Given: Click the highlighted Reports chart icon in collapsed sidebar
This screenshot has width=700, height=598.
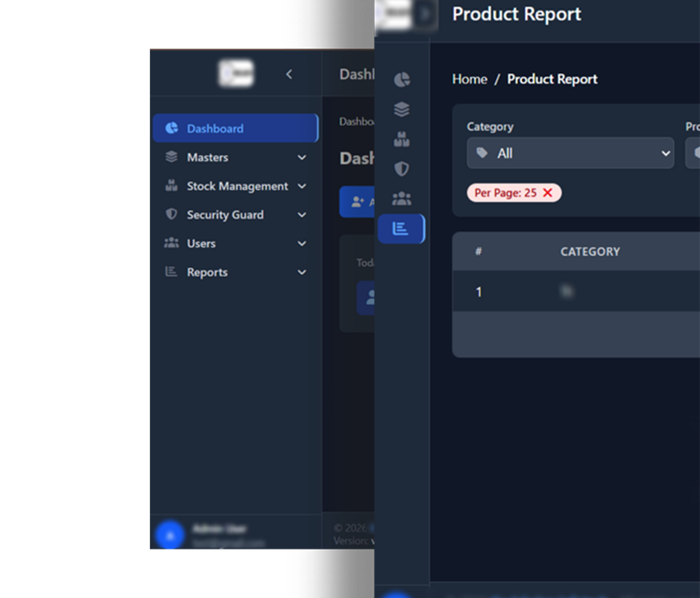Looking at the screenshot, I should point(401,229).
